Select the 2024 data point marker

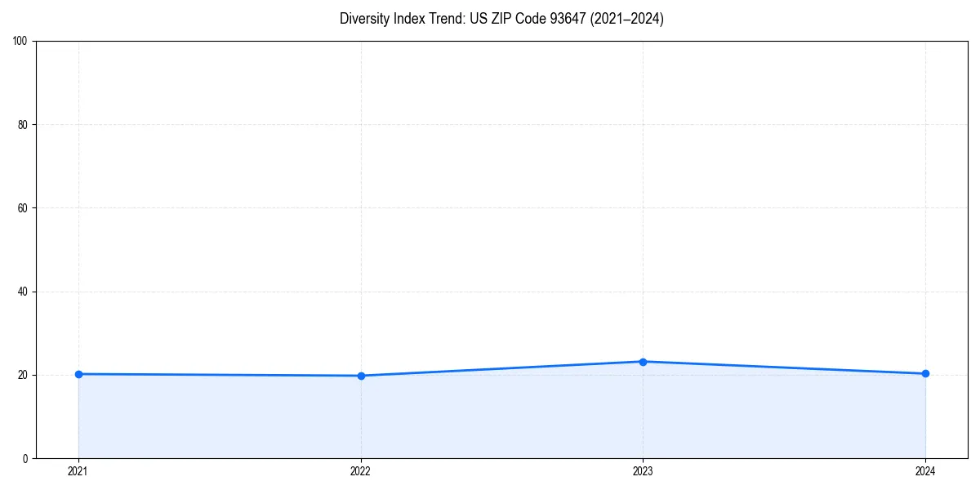click(925, 373)
